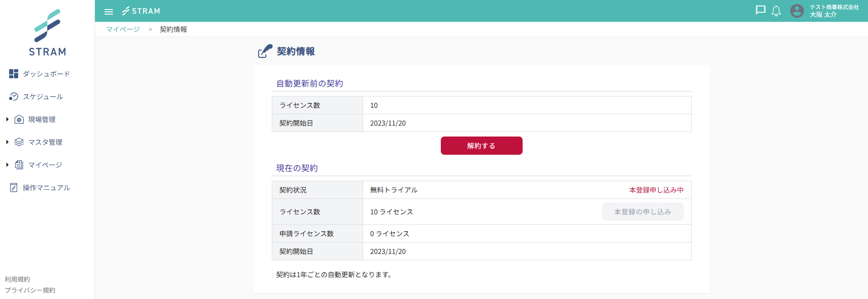Click the スケジュール clock icon
The image size is (868, 299).
click(14, 96)
